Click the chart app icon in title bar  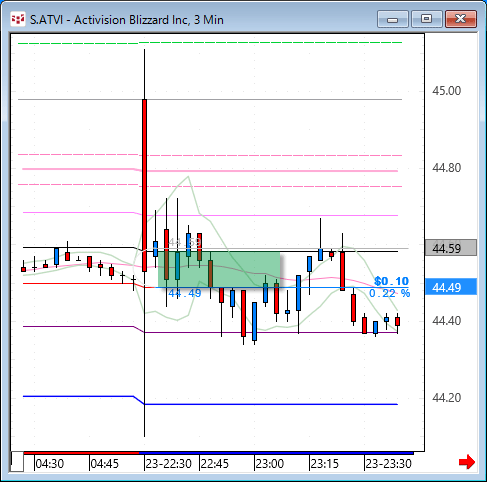[18, 19]
